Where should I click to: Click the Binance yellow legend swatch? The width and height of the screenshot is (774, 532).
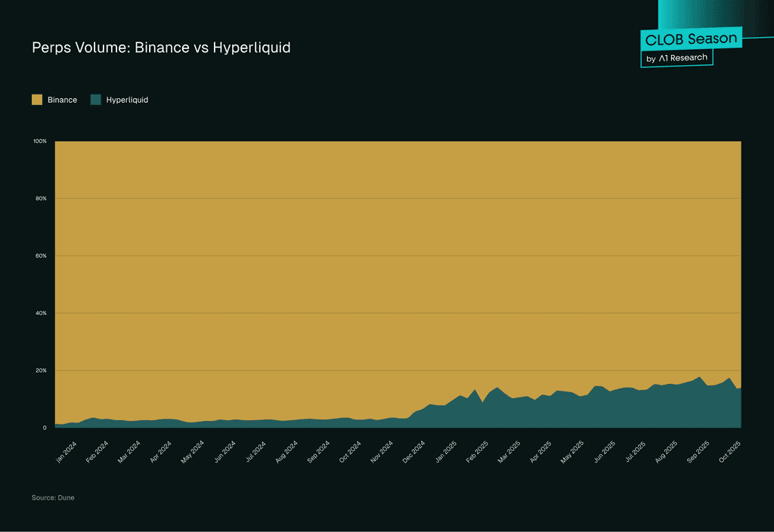pyautogui.click(x=37, y=100)
